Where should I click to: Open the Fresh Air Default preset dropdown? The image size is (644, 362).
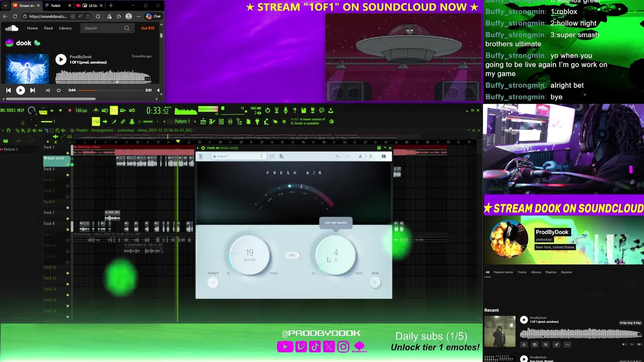tap(239, 156)
